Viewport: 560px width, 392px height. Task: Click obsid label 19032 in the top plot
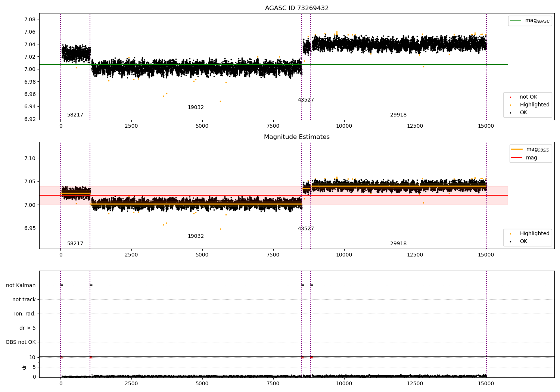pyautogui.click(x=196, y=108)
